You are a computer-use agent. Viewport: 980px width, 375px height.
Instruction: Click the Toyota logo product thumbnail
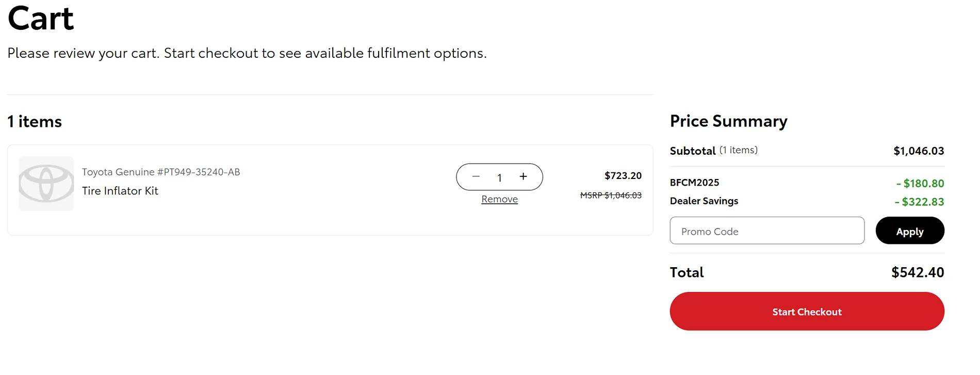pyautogui.click(x=46, y=184)
